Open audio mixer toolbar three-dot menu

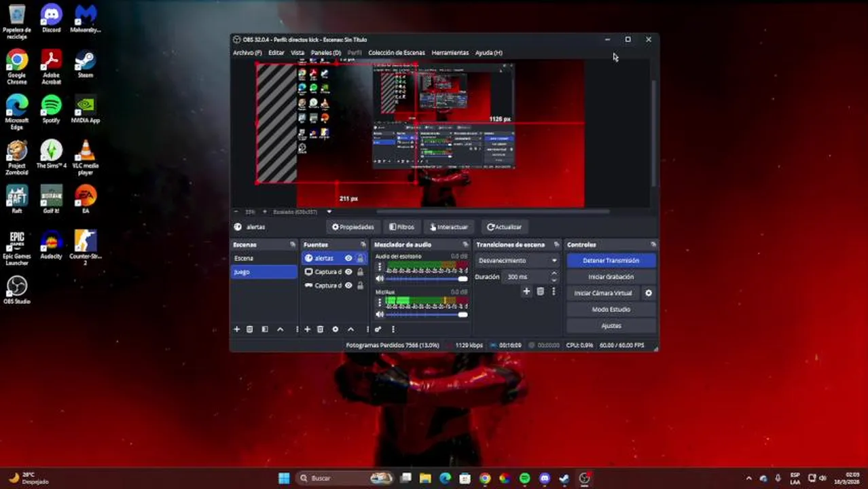pos(393,329)
